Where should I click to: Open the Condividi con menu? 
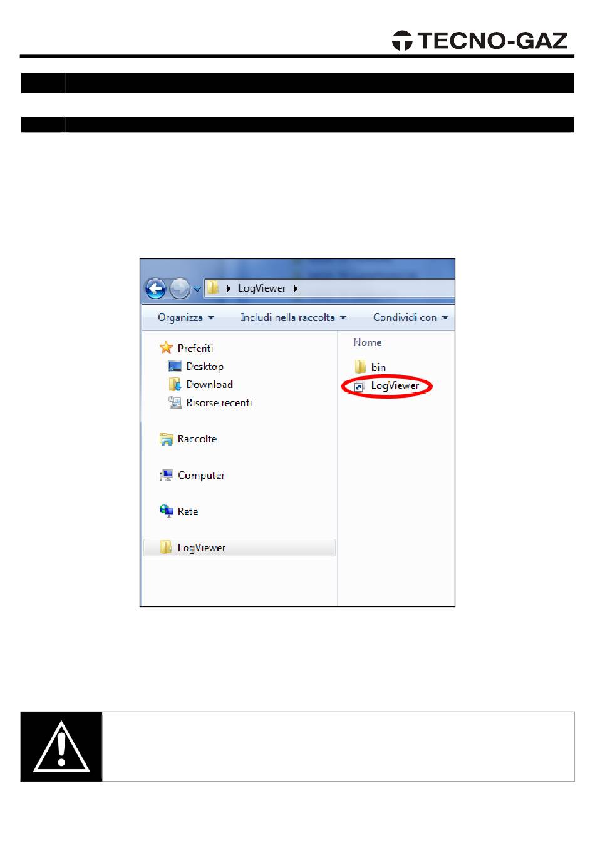(410, 317)
